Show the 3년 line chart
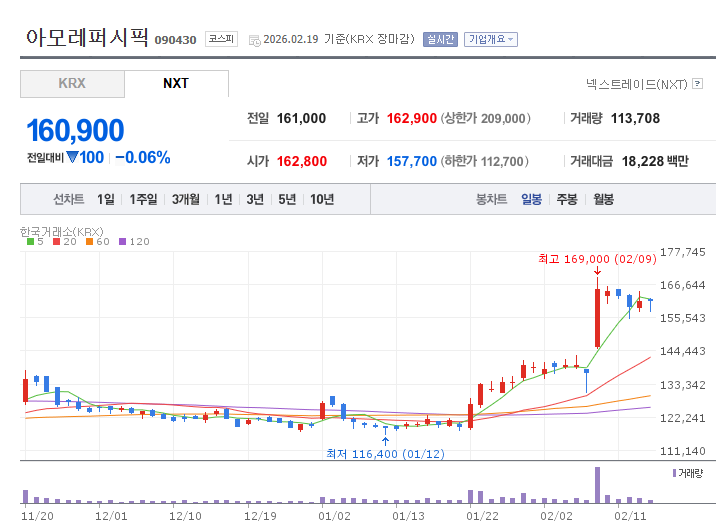 (255, 199)
